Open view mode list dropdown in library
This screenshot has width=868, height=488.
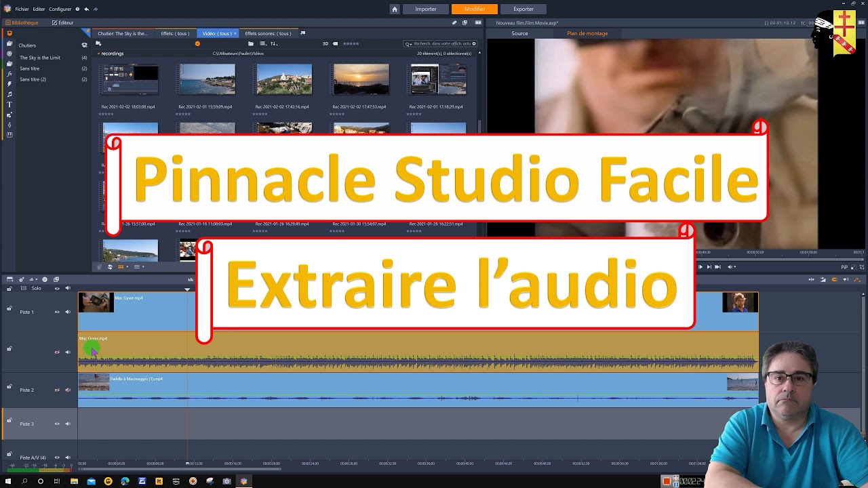[x=263, y=43]
